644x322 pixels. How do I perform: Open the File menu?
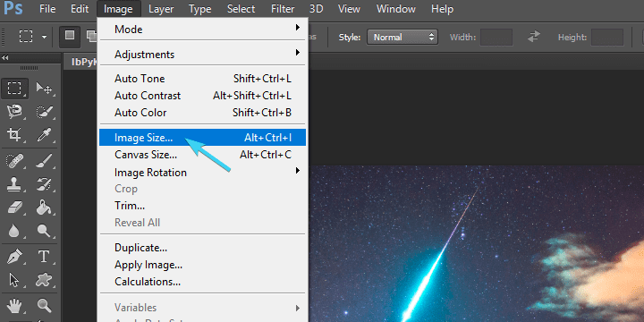coord(47,9)
